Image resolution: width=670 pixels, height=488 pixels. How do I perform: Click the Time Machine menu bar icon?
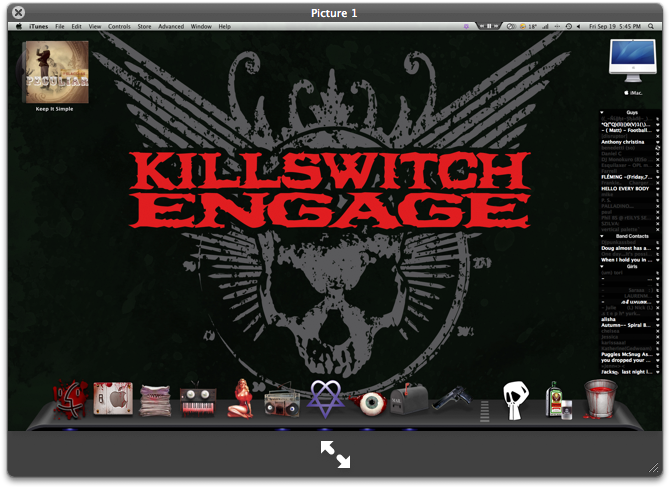tap(569, 26)
